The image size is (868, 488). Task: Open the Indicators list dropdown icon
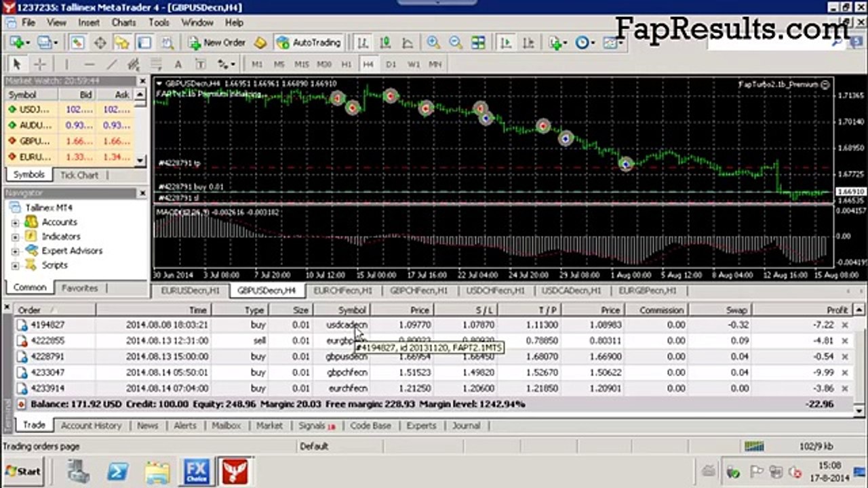tap(557, 43)
